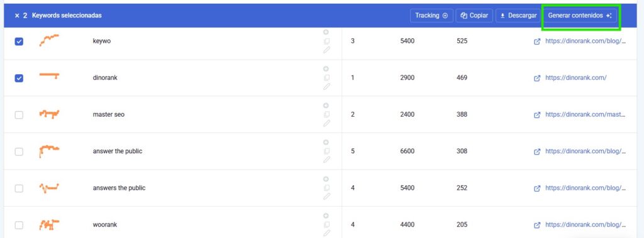Viewport: 644px width, 238px height.
Task: Open trend sparkline for keywo
Action: point(49,40)
